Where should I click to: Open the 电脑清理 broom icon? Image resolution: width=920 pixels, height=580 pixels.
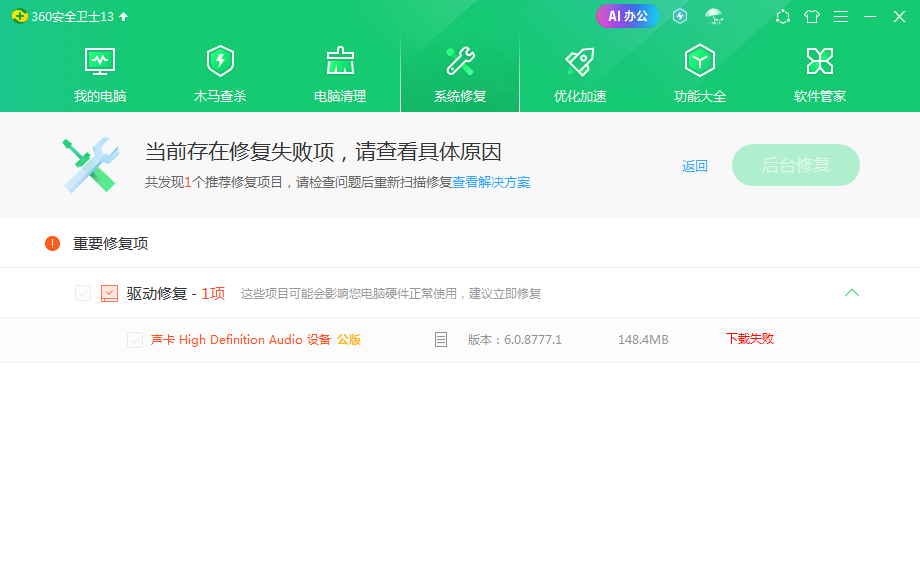click(340, 61)
